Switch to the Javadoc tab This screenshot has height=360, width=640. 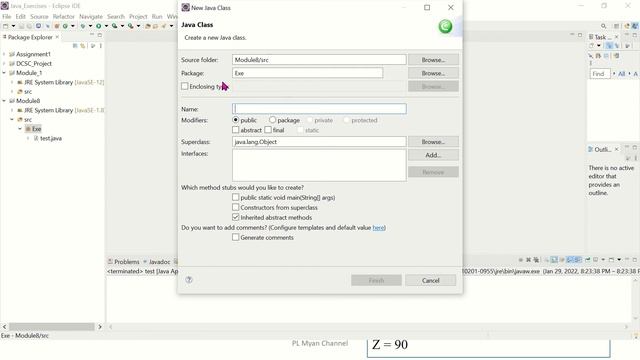159,262
